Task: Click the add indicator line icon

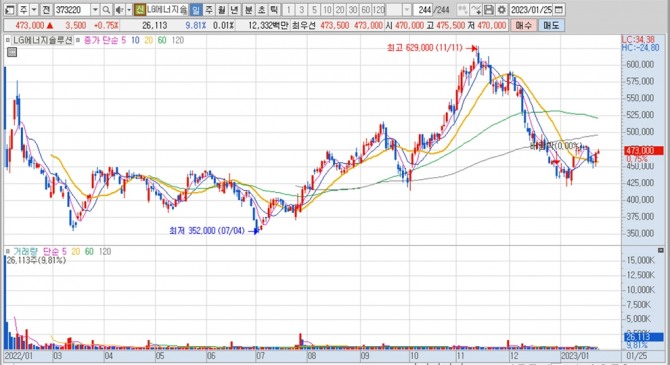Action: [x=476, y=9]
